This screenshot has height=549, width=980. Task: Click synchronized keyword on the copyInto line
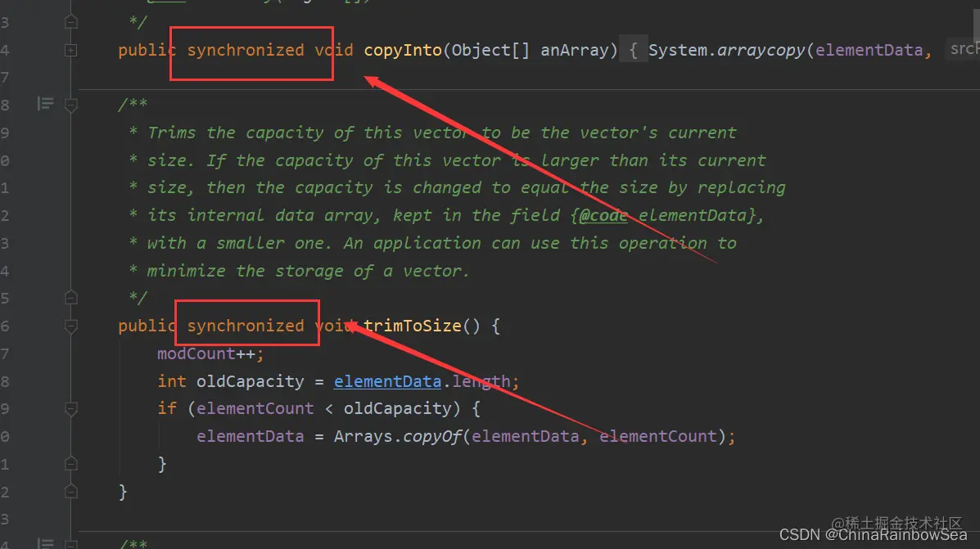coord(246,50)
